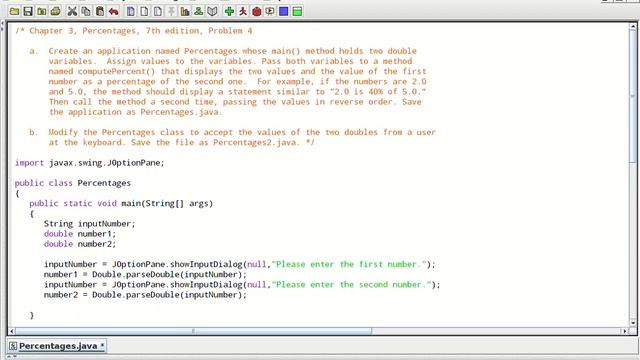Undo last edit with red arrow
Screen dimensions: 640x360
click(x=113, y=11)
